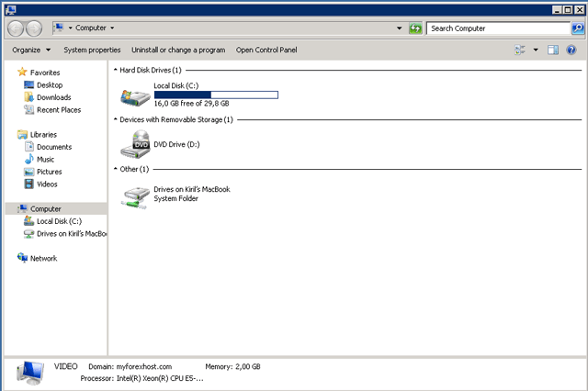588x391 pixels.
Task: Click the computer icon in address bar
Action: click(x=59, y=28)
